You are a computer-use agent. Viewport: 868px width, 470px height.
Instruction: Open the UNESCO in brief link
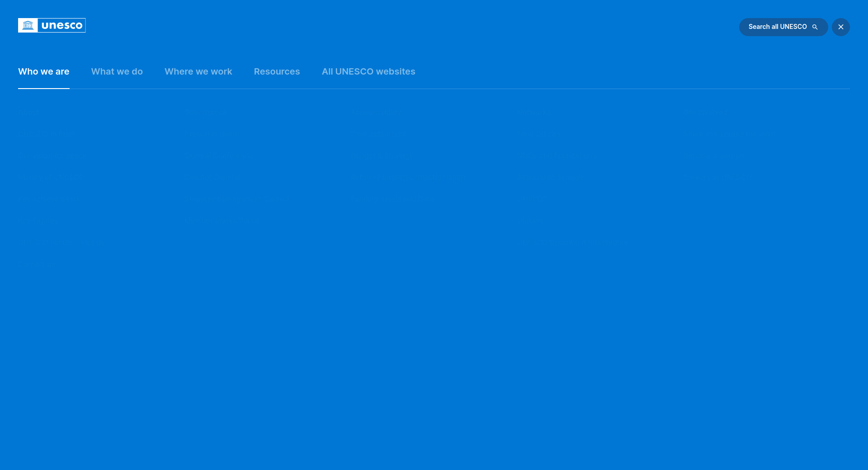pos(47,134)
